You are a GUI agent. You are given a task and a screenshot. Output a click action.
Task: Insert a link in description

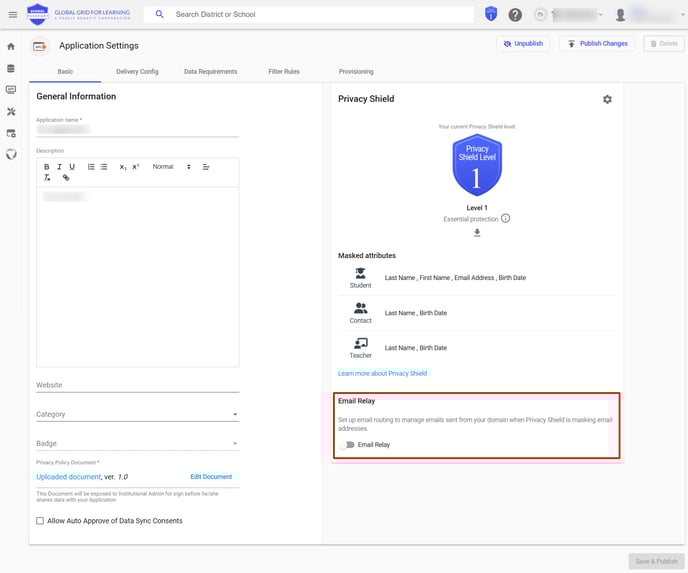66,178
